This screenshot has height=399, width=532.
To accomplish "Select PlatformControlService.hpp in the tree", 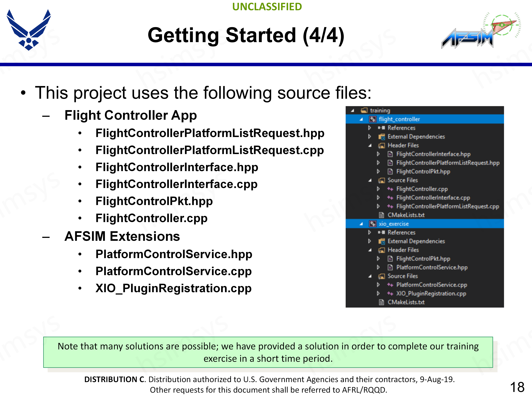I will 432,267.
